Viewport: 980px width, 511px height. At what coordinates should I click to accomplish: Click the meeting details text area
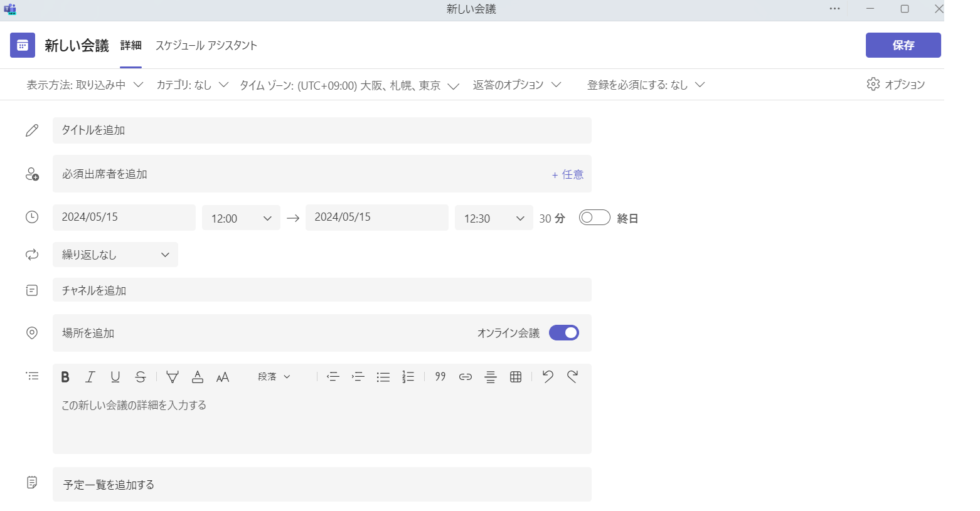click(x=322, y=421)
